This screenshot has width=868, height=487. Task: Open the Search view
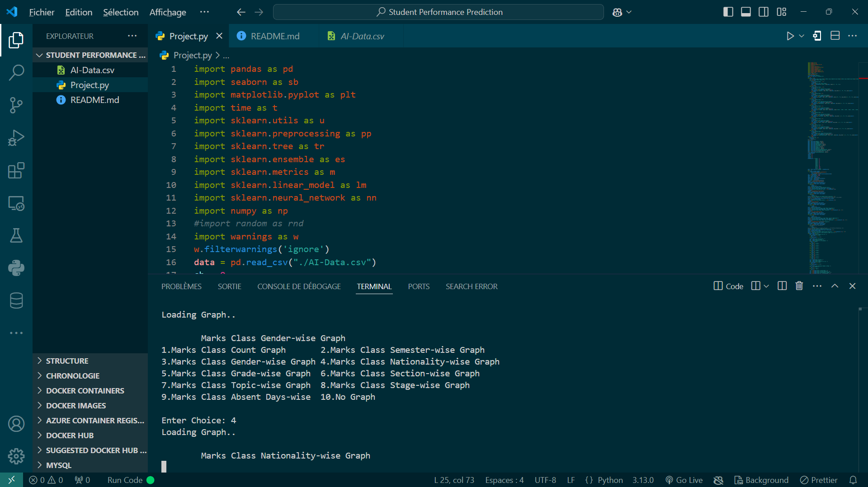click(16, 72)
